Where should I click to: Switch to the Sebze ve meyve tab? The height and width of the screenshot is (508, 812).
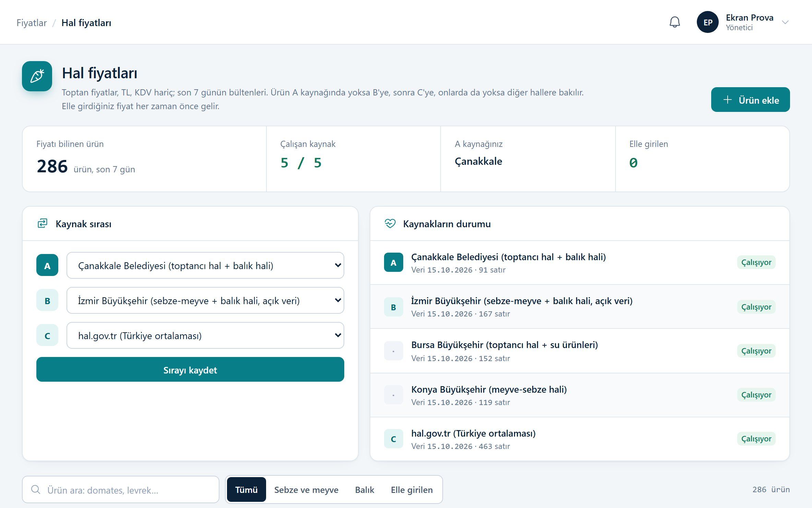click(306, 489)
